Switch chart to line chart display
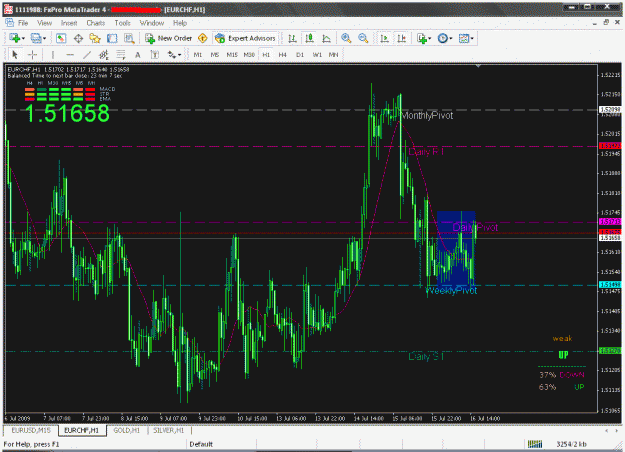Viewport: 625px width, 452px height. tap(326, 38)
